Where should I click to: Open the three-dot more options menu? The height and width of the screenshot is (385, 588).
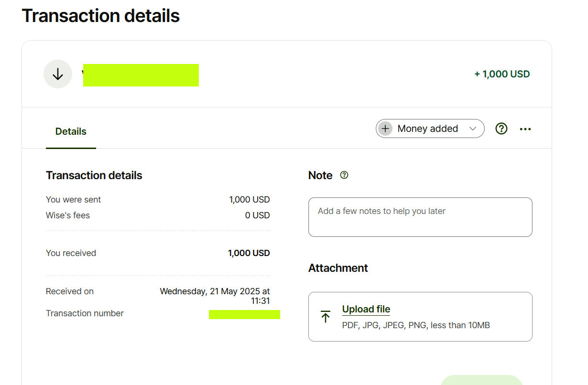pyautogui.click(x=525, y=129)
